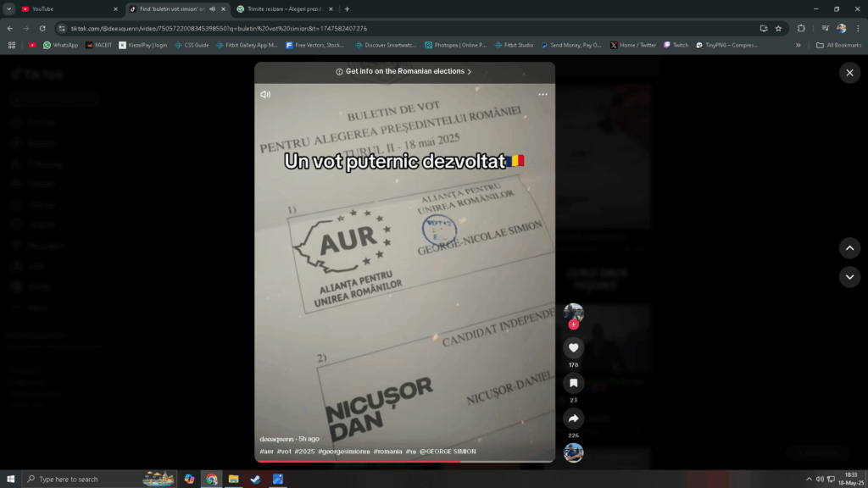The height and width of the screenshot is (488, 868).
Task: Go forward in browser history
Action: tap(26, 28)
